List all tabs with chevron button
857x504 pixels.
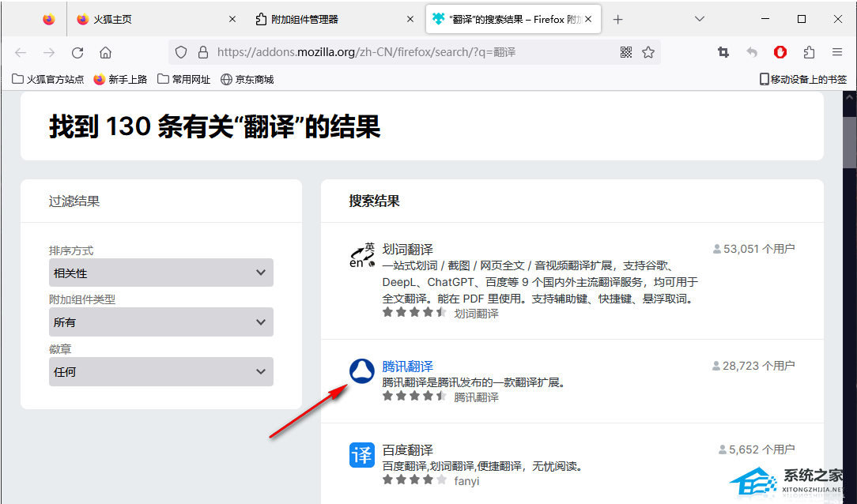pyautogui.click(x=699, y=19)
